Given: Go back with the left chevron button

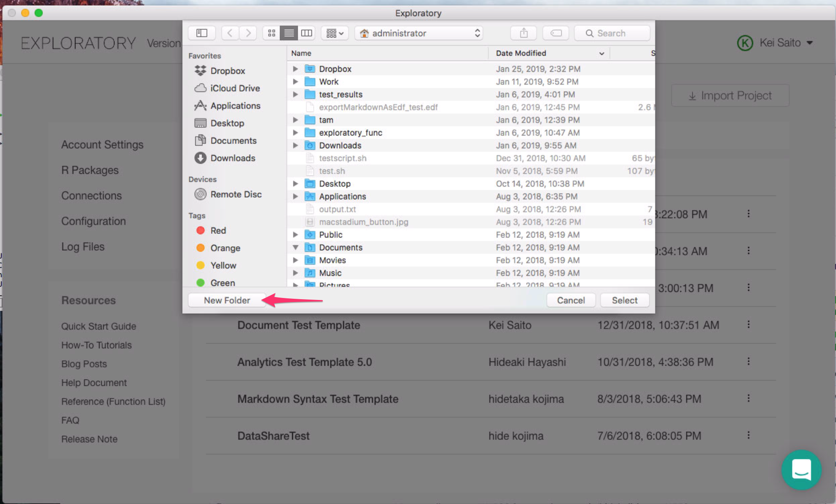Looking at the screenshot, I should [x=230, y=33].
